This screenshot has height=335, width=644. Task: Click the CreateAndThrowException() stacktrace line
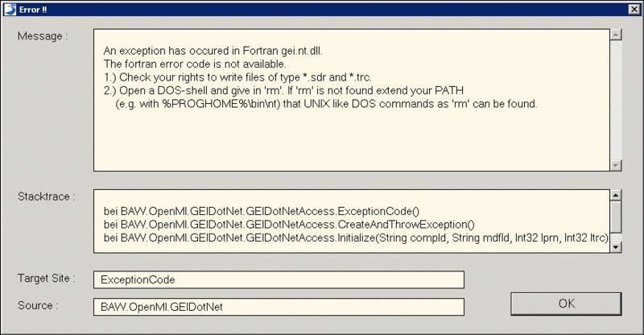[x=289, y=225]
